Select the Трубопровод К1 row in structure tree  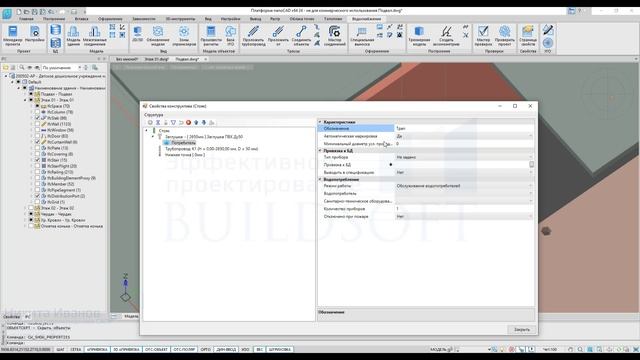(x=211, y=149)
